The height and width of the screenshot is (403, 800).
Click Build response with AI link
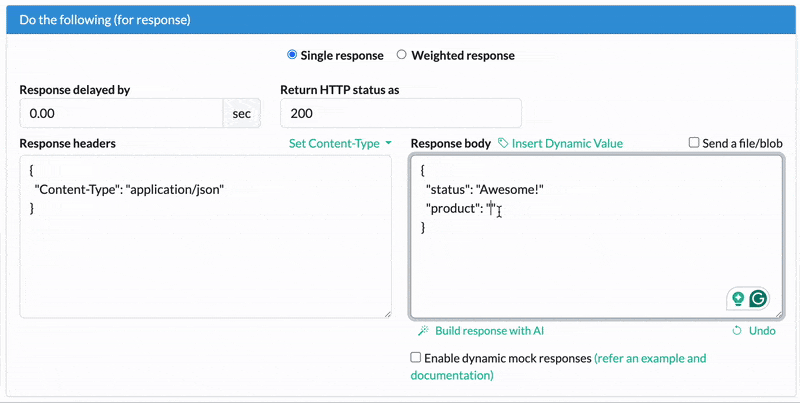tap(489, 331)
